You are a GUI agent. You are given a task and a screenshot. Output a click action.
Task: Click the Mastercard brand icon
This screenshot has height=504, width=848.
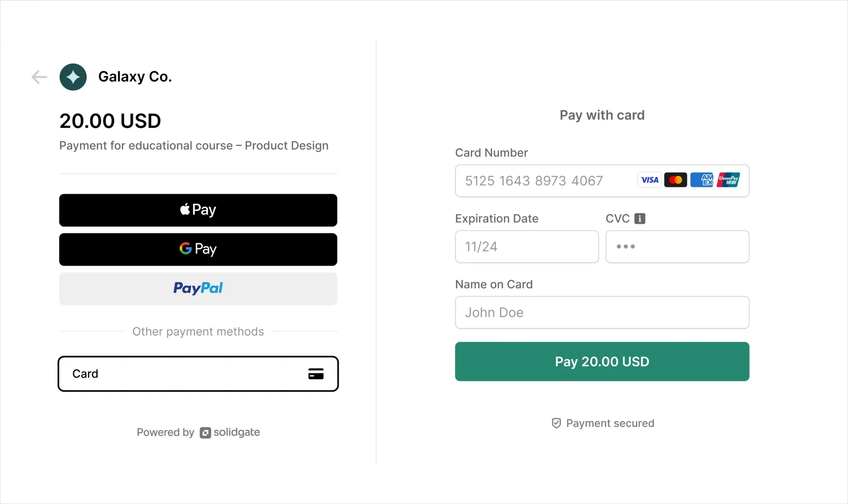[x=675, y=180]
